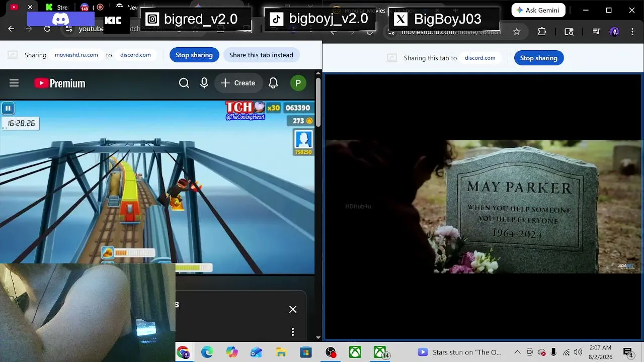The width and height of the screenshot is (644, 362).
Task: Click discord.com chip in the movie window
Action: click(x=480, y=58)
